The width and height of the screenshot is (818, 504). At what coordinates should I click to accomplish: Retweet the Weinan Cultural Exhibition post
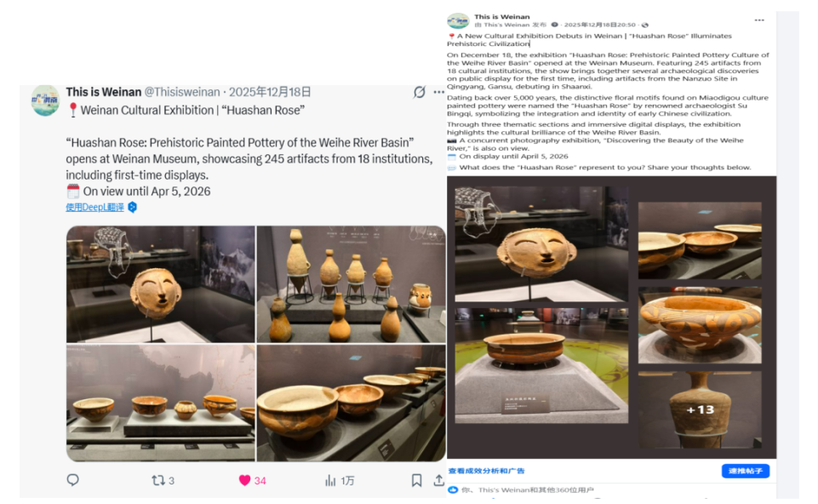tap(157, 480)
